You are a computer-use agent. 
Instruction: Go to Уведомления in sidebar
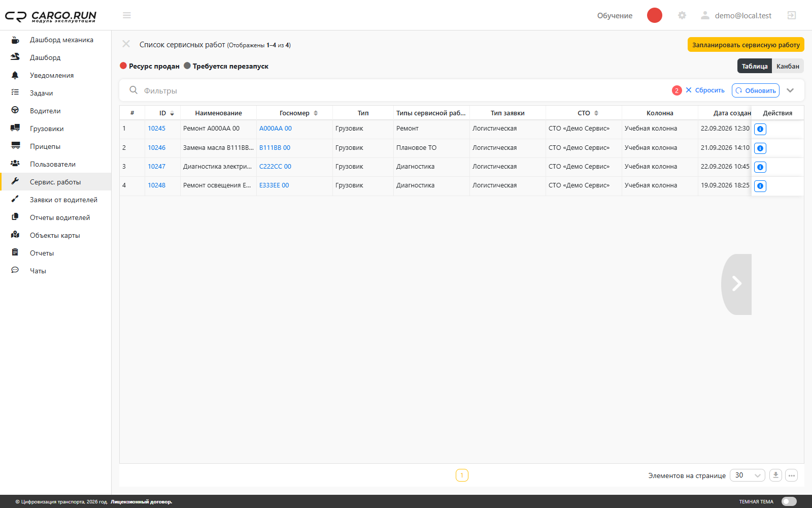(x=56, y=75)
